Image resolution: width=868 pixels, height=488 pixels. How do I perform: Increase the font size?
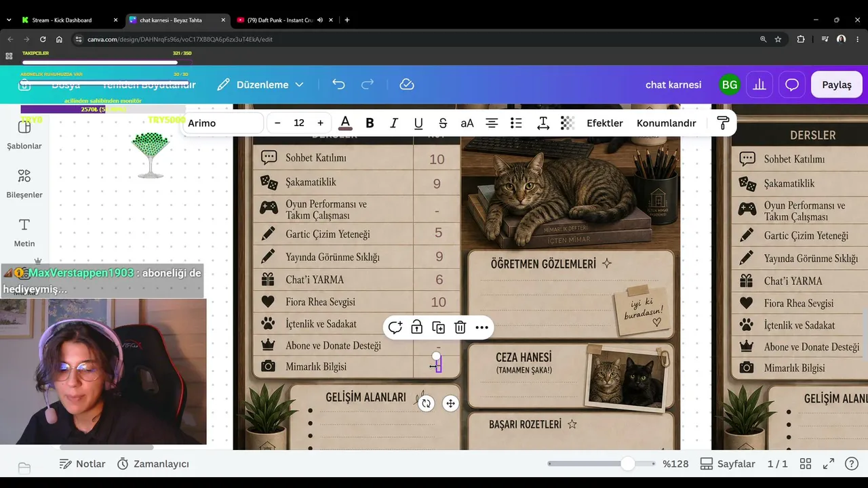[x=320, y=123]
